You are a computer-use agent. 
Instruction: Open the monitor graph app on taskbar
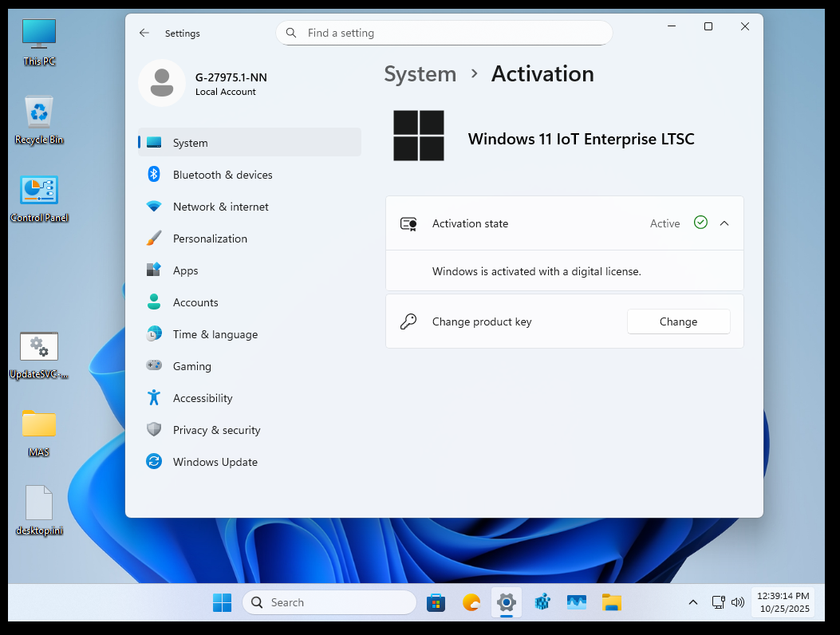point(577,602)
